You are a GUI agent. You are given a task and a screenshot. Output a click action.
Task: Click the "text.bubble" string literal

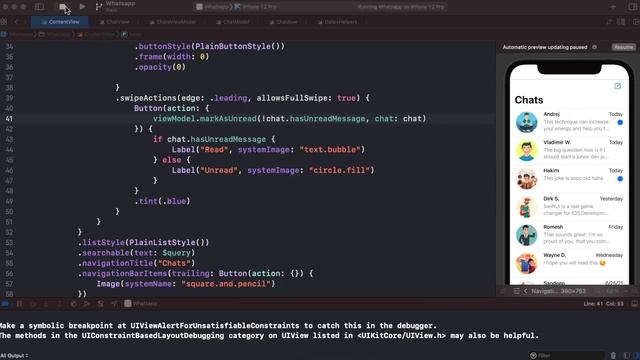point(330,150)
